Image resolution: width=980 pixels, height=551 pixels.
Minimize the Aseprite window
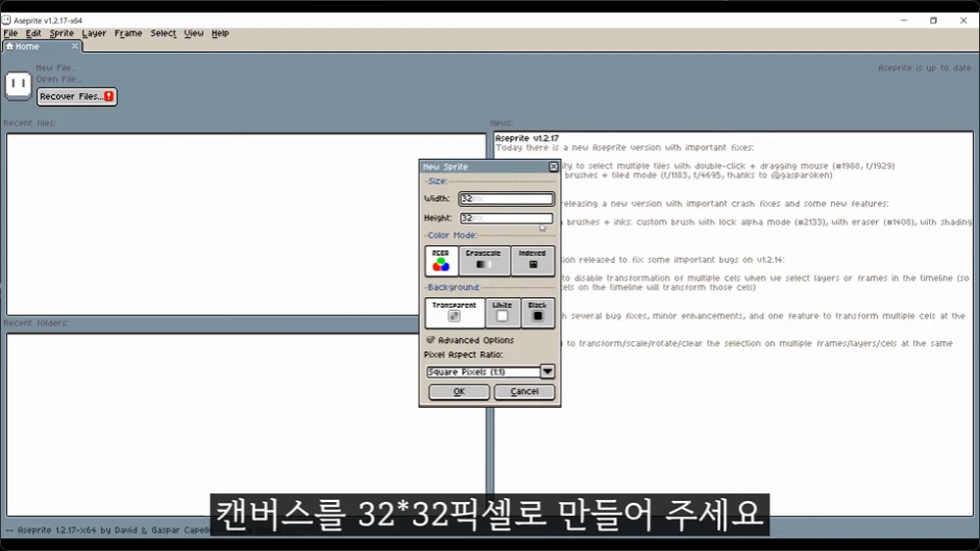[903, 20]
